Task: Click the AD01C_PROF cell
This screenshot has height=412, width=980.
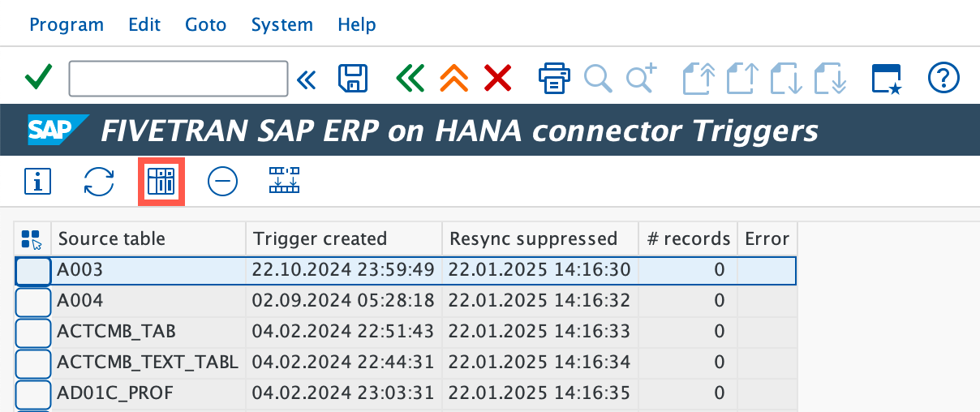Action: [148, 393]
